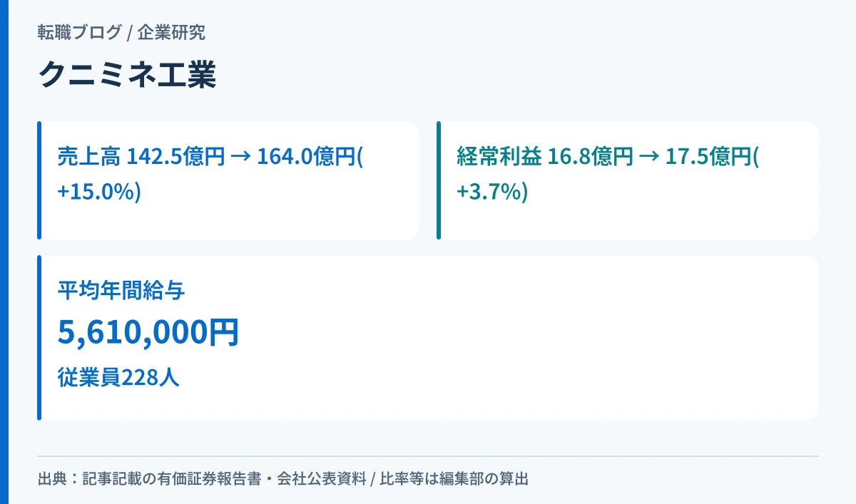
Task: Click the blue accent bar on the 売上高 card
Action: tap(39, 180)
